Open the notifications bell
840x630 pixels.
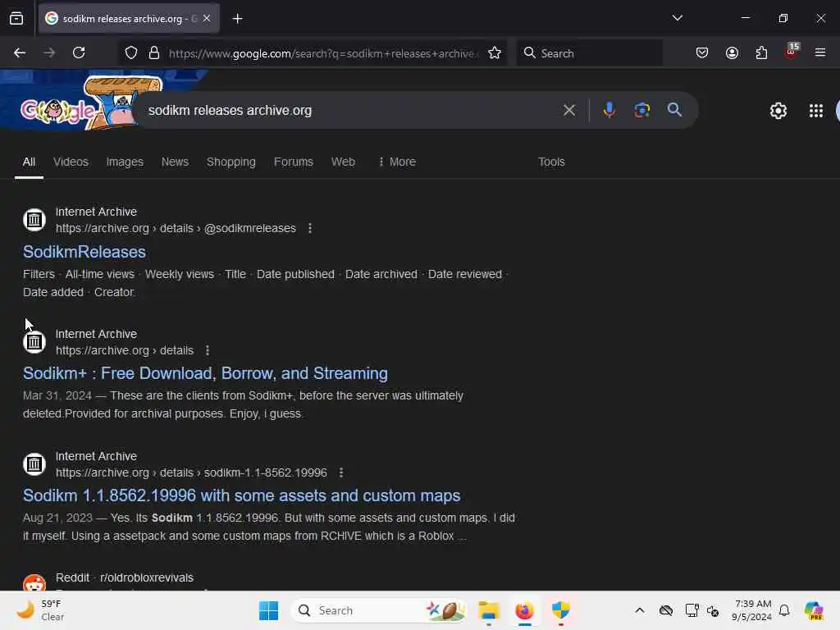click(784, 610)
